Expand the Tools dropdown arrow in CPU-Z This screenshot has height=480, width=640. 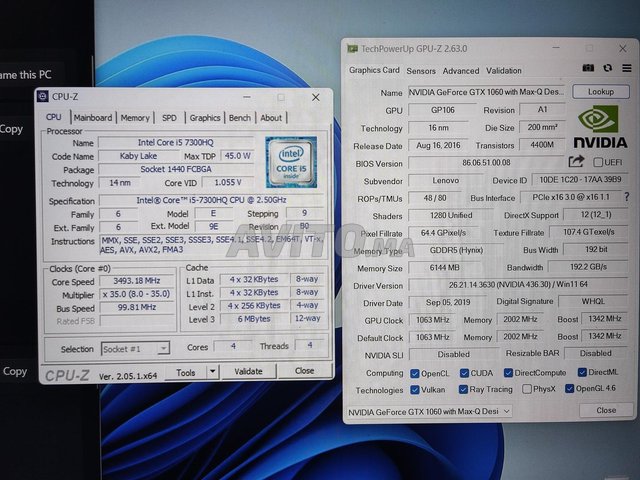tap(212, 371)
